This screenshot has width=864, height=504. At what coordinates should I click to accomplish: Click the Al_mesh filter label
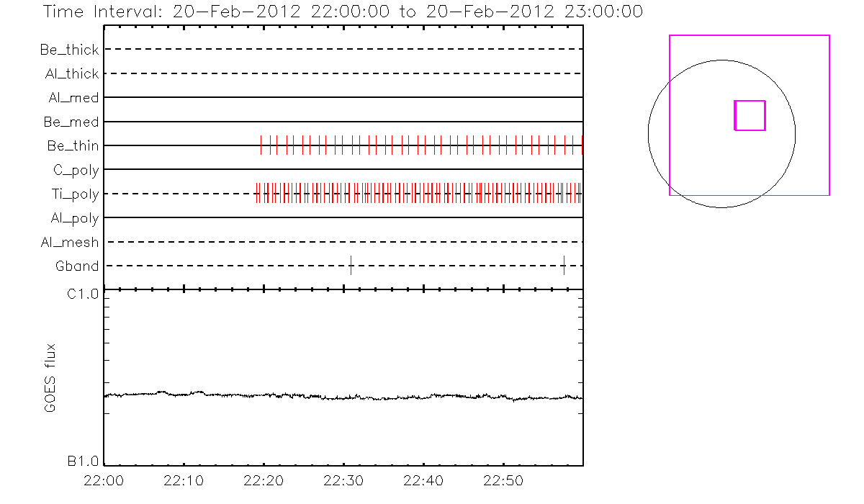70,243
